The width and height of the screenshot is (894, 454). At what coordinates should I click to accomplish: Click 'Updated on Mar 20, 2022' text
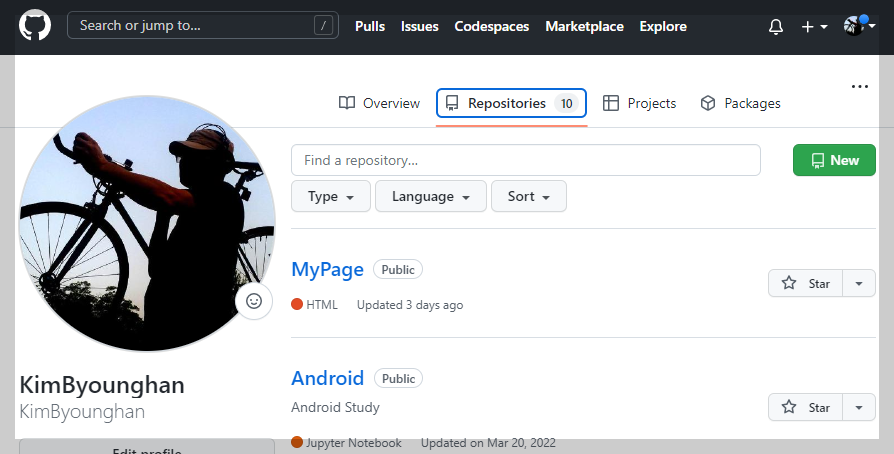[x=488, y=443]
